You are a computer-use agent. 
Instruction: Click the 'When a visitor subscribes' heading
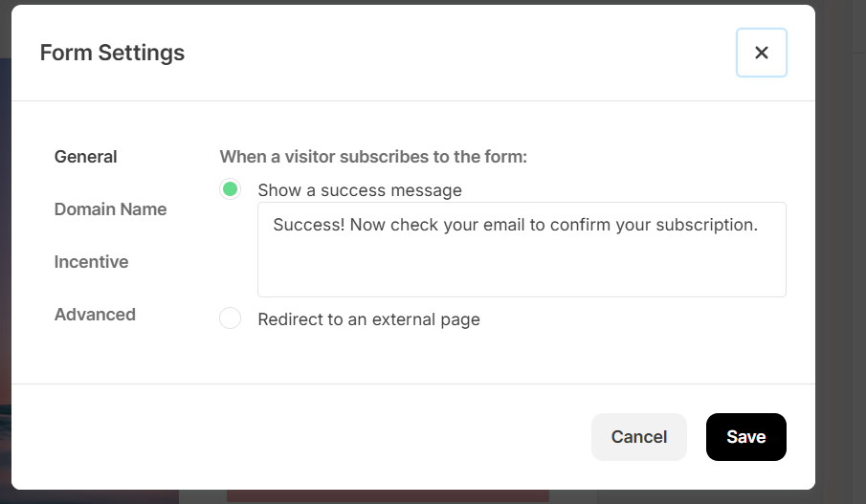click(373, 157)
